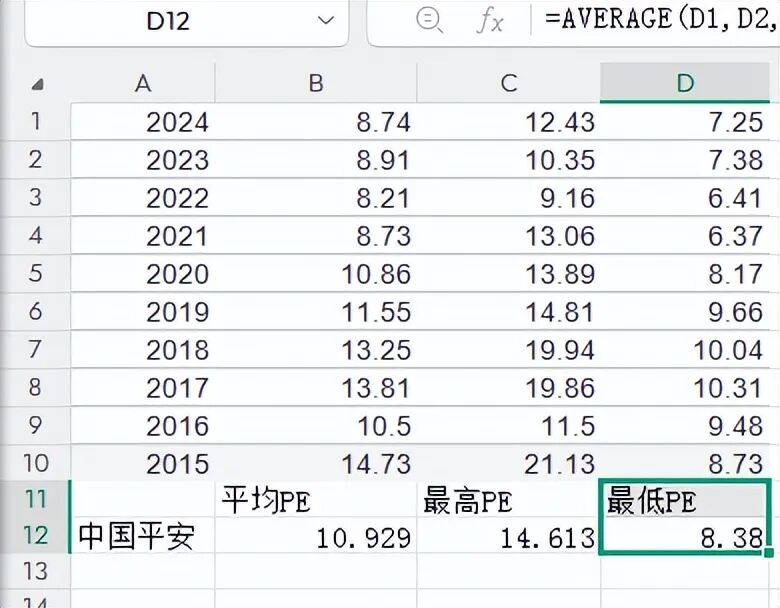The image size is (780, 608).
Task: Click cell containing 6.37
Action: [685, 235]
